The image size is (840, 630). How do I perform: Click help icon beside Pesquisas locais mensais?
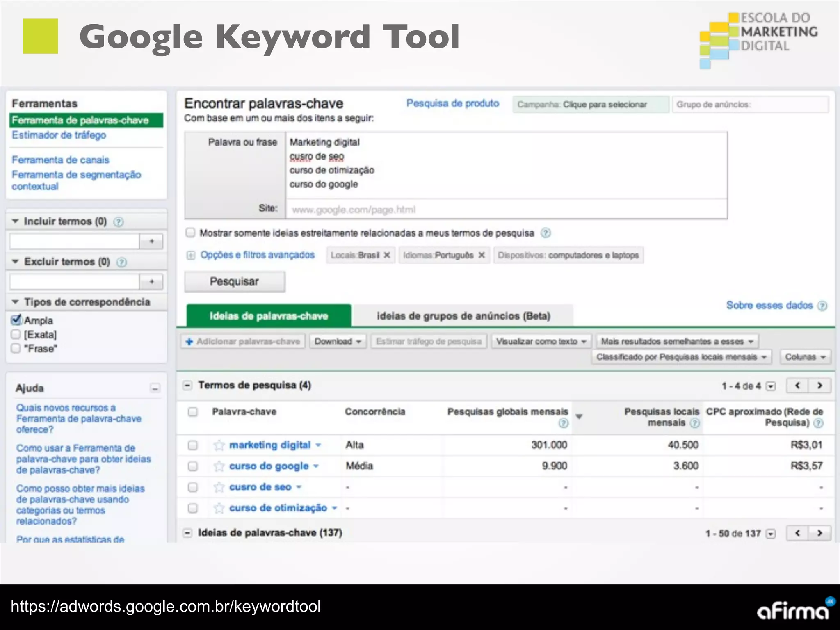tap(694, 423)
